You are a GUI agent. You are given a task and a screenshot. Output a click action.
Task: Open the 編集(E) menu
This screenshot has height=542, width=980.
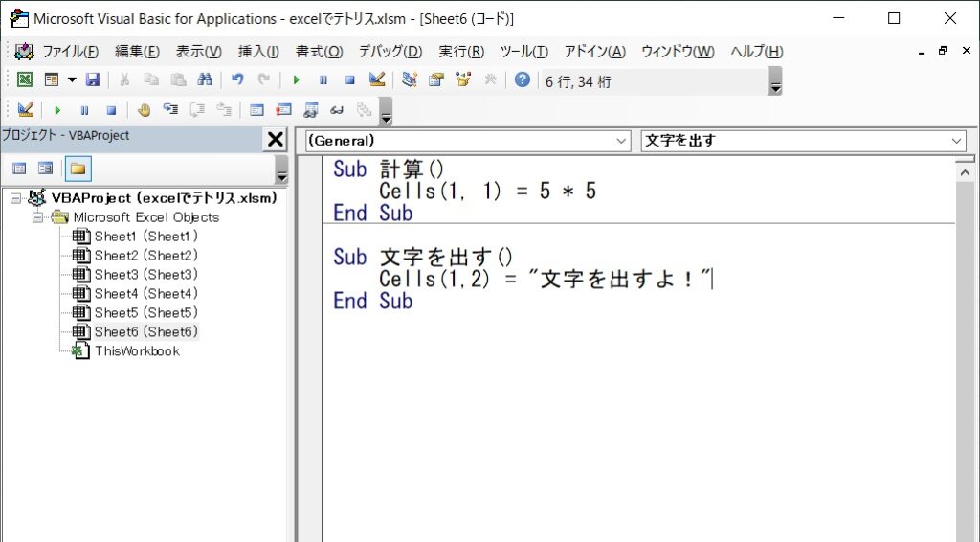click(x=137, y=52)
